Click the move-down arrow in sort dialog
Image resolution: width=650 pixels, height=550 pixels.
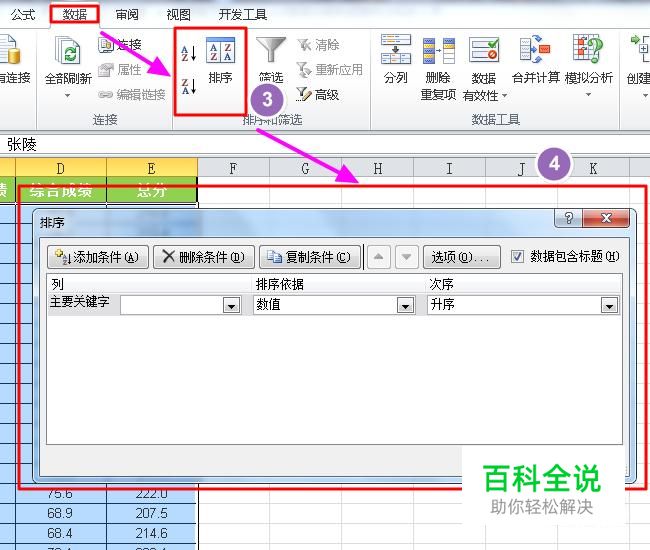pyautogui.click(x=407, y=257)
